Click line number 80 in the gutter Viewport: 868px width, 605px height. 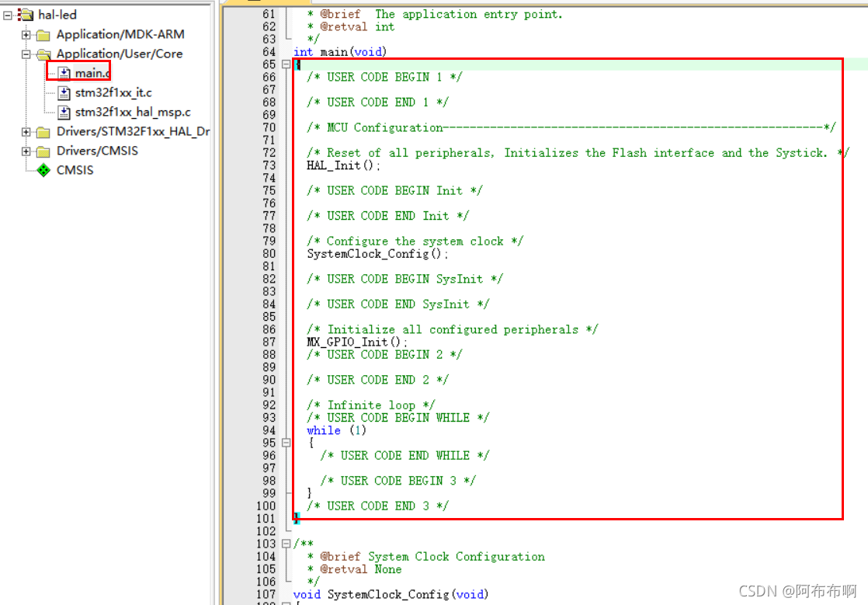tap(269, 254)
